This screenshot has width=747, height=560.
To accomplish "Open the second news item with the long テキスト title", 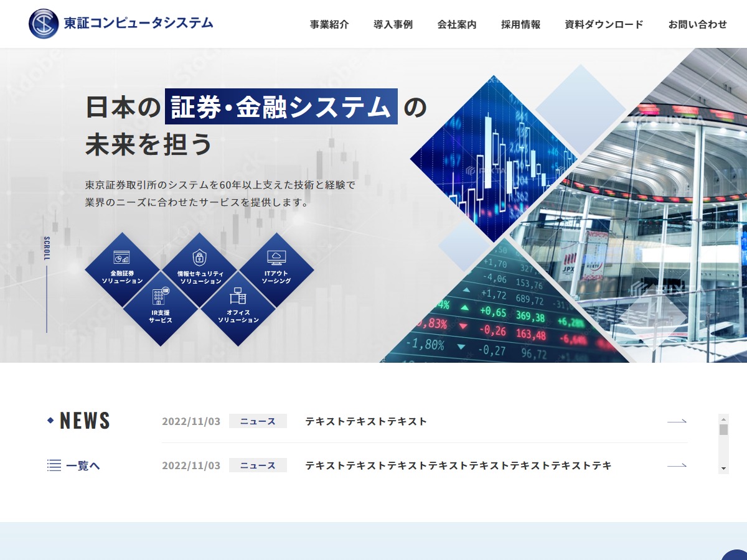I will [x=458, y=465].
